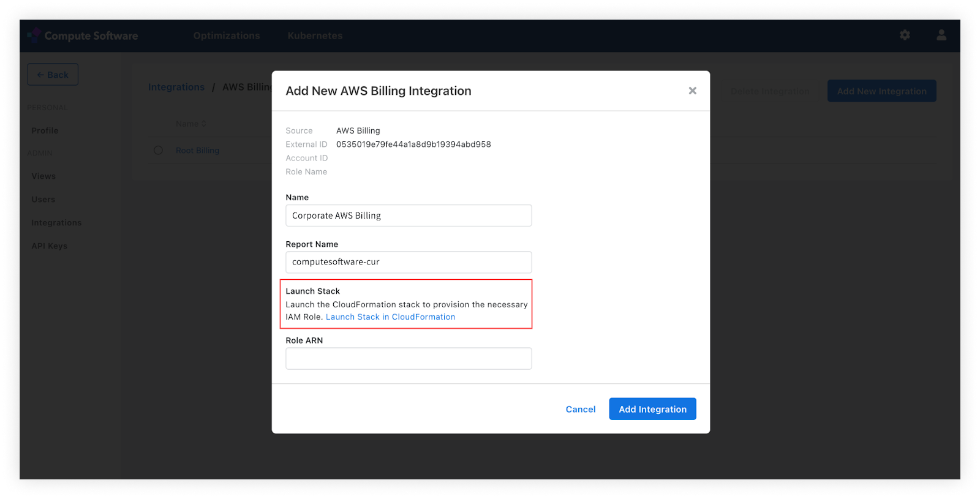Image resolution: width=980 pixels, height=499 pixels.
Task: Click the Add Integration button
Action: 652,409
